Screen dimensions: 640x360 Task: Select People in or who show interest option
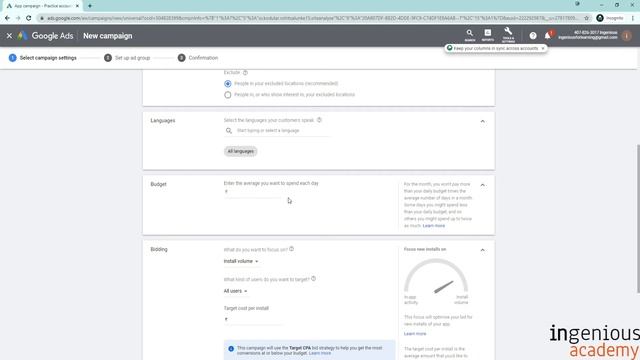tap(228, 95)
